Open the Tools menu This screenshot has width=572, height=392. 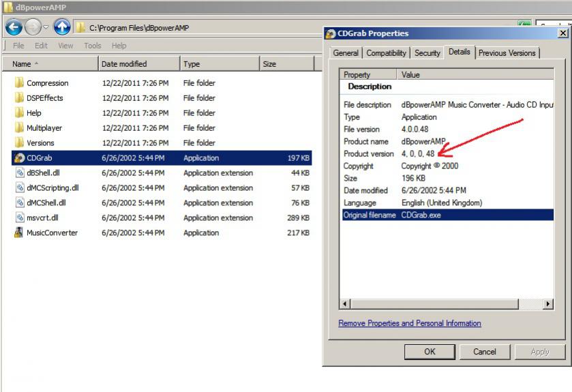coord(92,46)
